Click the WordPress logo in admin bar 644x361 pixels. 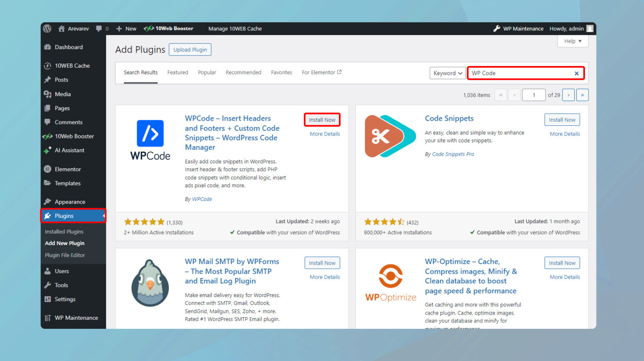tap(47, 29)
